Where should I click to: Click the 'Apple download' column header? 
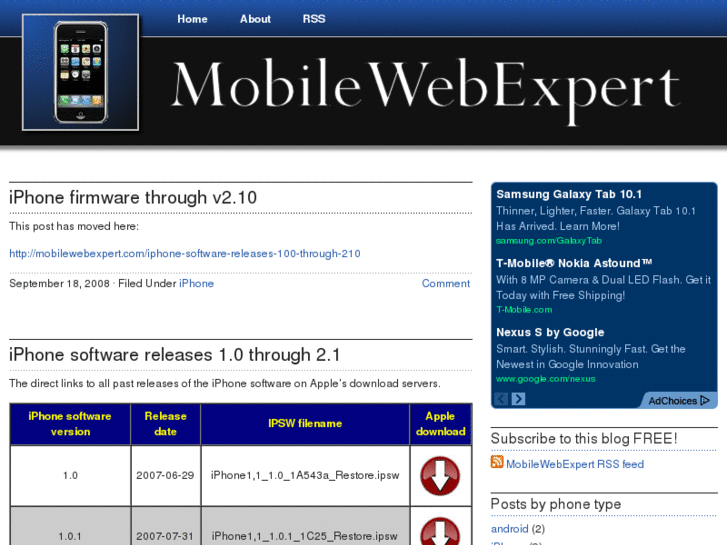tap(440, 424)
